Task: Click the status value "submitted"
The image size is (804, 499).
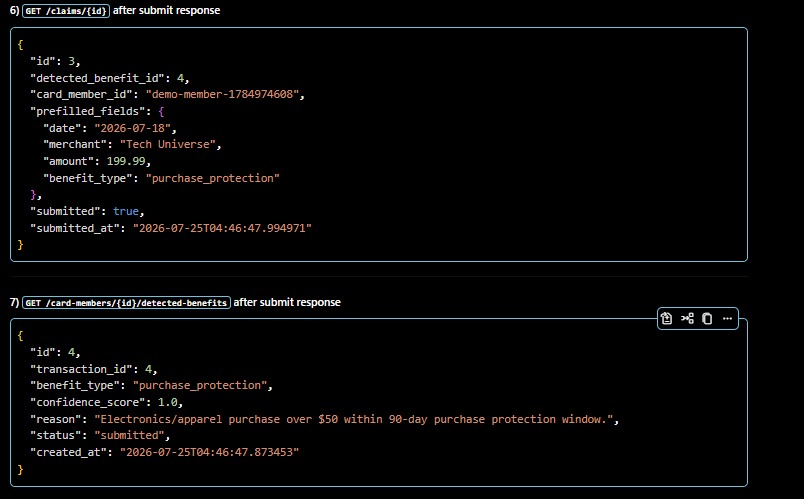Action: coord(129,435)
